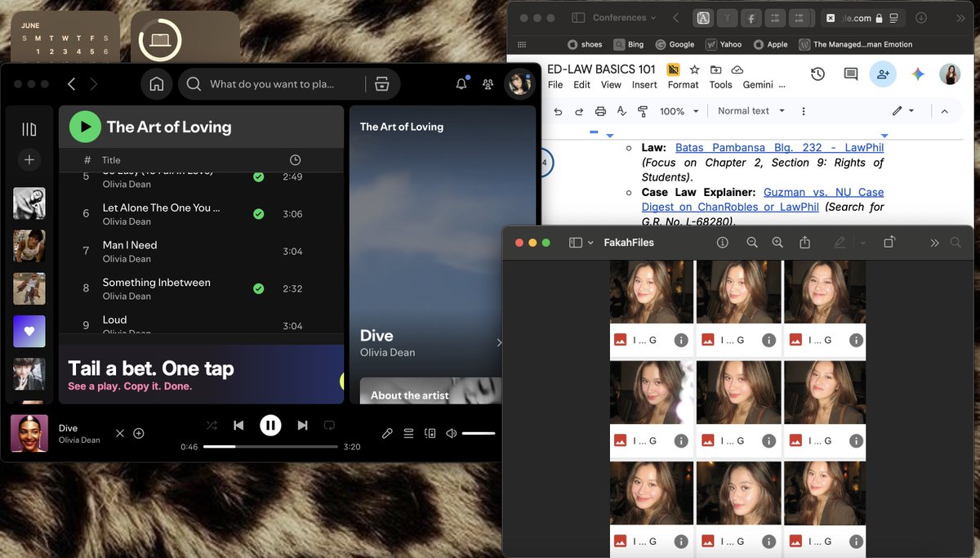Image resolution: width=980 pixels, height=558 pixels.
Task: Open About the artist card
Action: 430,391
